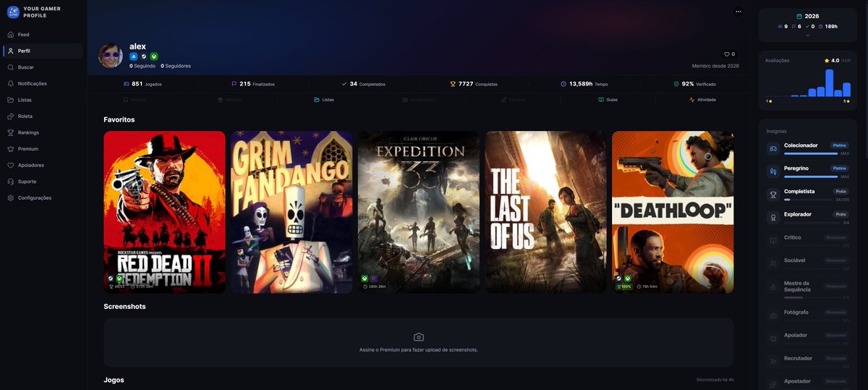Click the 100% trophy badge on Deathloop
Image resolution: width=868 pixels, height=390 pixels.
tap(624, 287)
